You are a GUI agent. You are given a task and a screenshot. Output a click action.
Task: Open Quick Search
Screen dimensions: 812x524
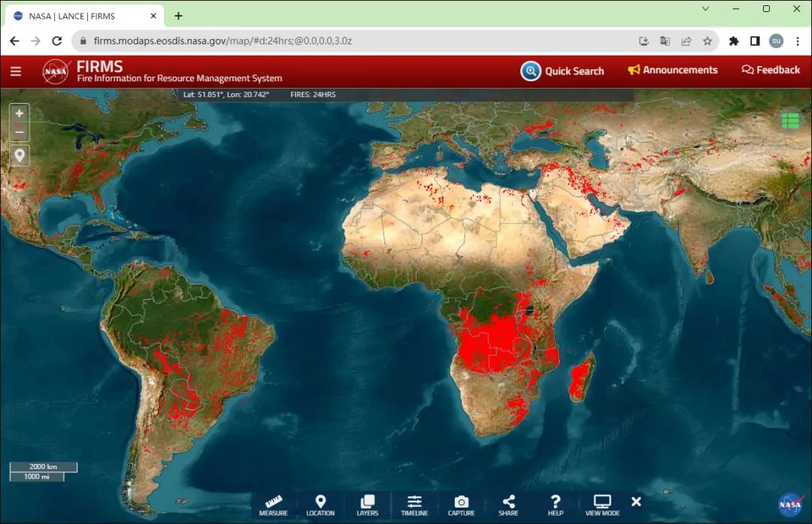[x=562, y=71]
